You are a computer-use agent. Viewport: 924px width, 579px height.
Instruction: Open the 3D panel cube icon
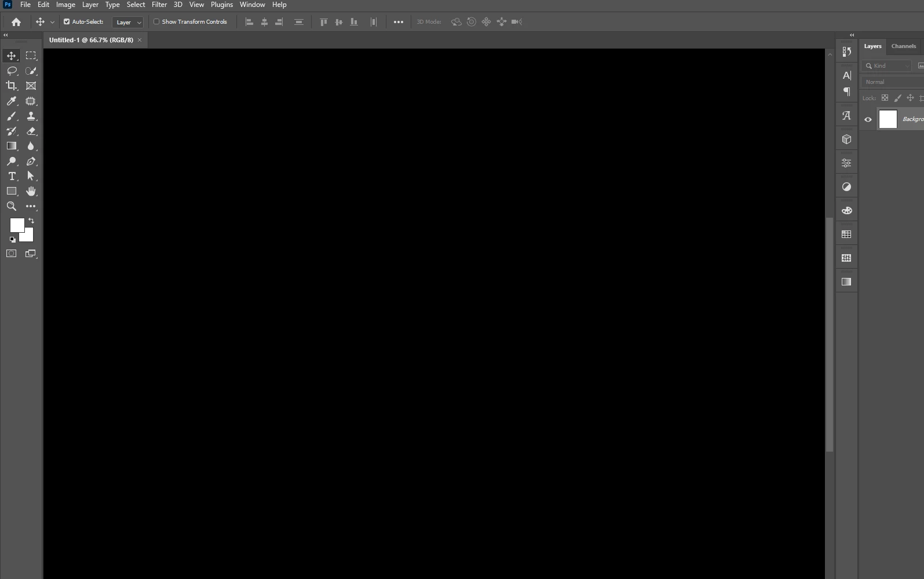point(846,140)
